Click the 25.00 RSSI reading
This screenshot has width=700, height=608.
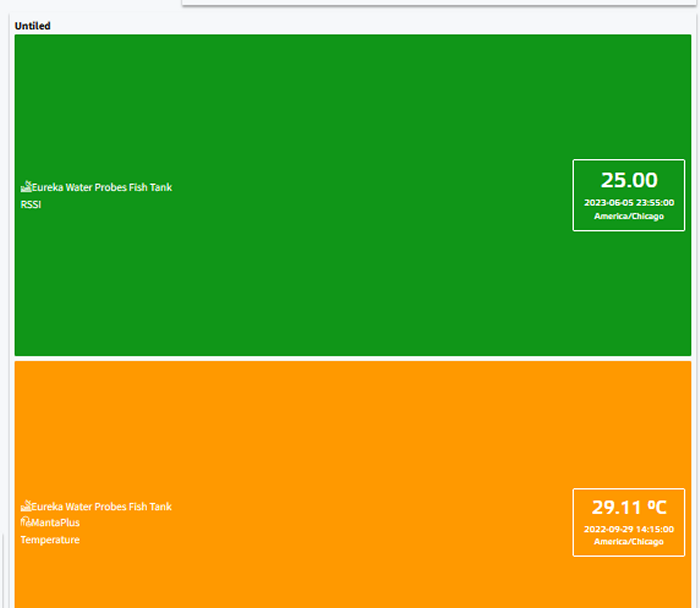click(x=629, y=180)
